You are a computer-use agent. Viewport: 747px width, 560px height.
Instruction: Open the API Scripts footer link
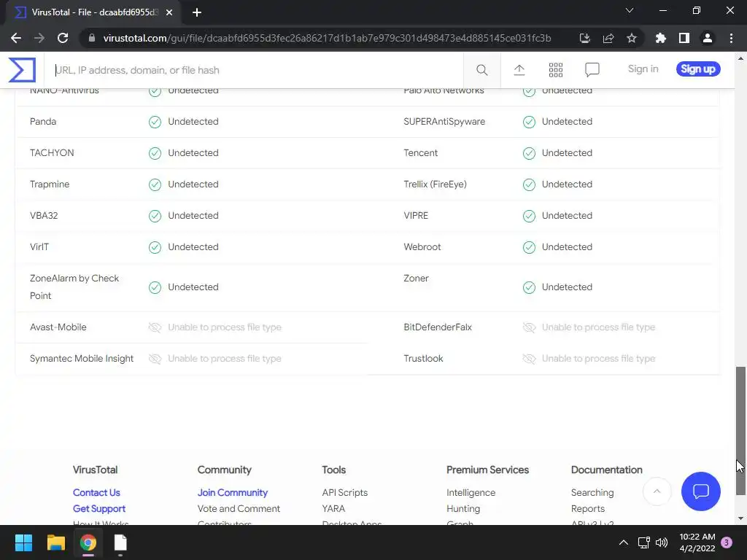pyautogui.click(x=345, y=492)
